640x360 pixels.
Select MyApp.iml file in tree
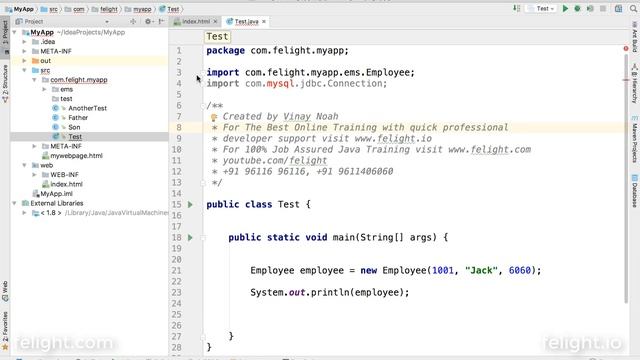coord(56,193)
